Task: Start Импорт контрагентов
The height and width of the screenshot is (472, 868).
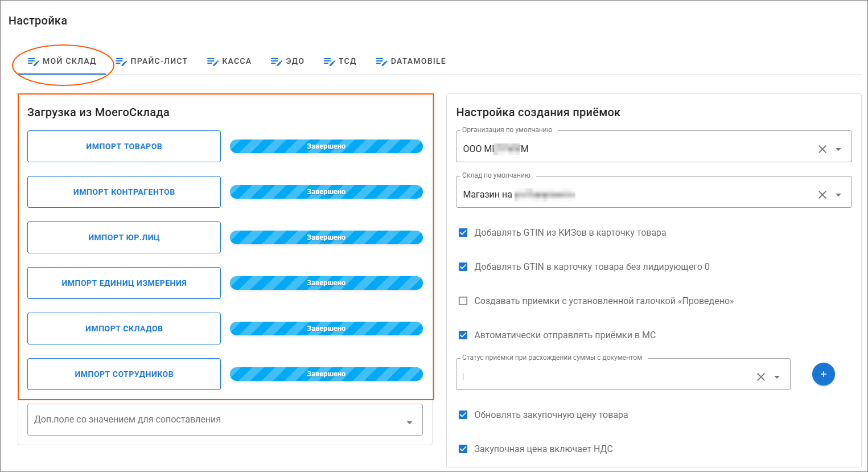Action: coord(124,192)
